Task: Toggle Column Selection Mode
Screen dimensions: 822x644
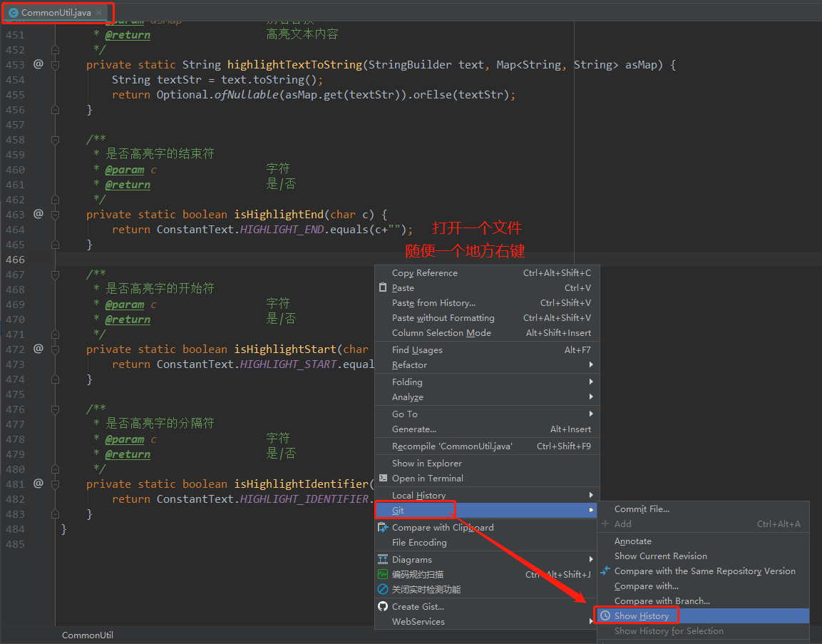Action: (x=488, y=332)
